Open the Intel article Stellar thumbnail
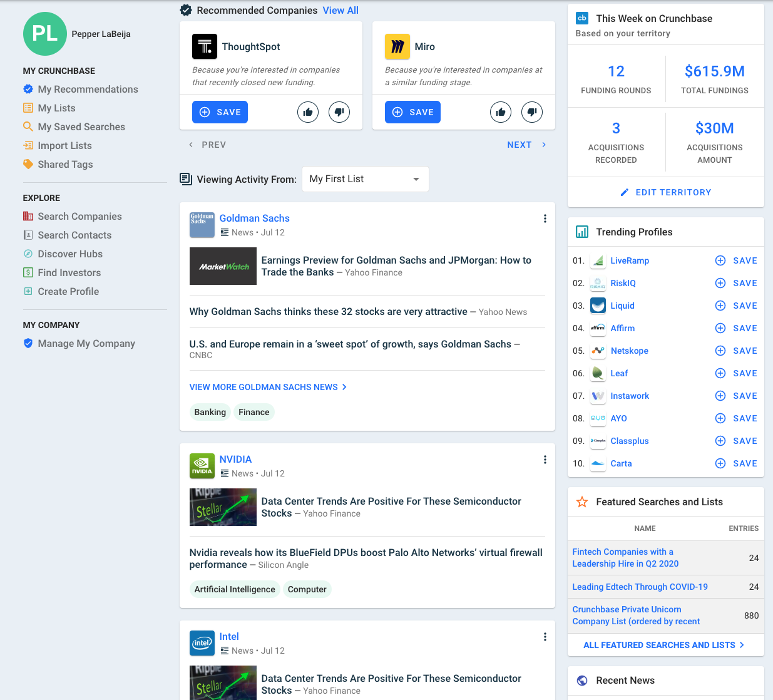The height and width of the screenshot is (700, 773). tap(223, 682)
